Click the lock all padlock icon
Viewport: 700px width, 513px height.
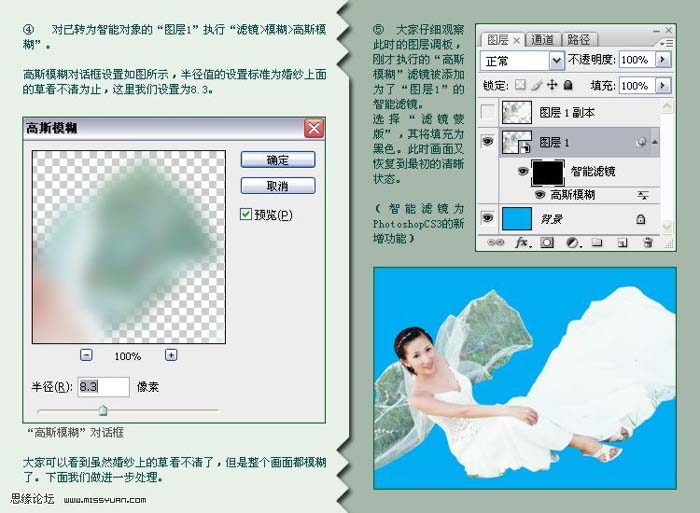[568, 86]
